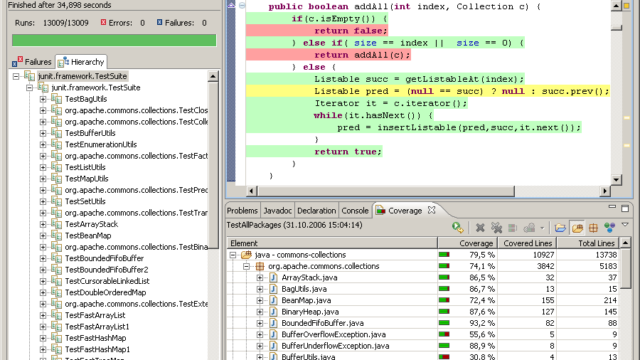Show projects grouping in Coverage view

[x=560, y=227]
